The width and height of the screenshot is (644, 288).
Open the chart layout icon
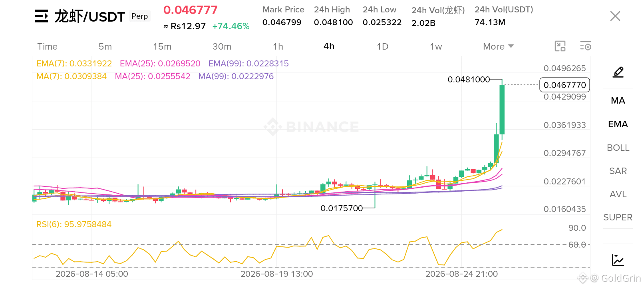click(x=560, y=46)
